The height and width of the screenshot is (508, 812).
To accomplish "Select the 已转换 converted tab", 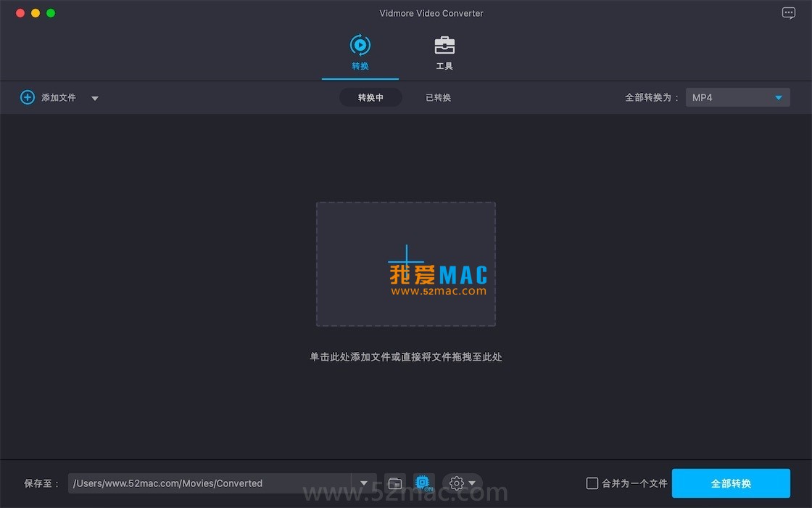I will pyautogui.click(x=438, y=97).
